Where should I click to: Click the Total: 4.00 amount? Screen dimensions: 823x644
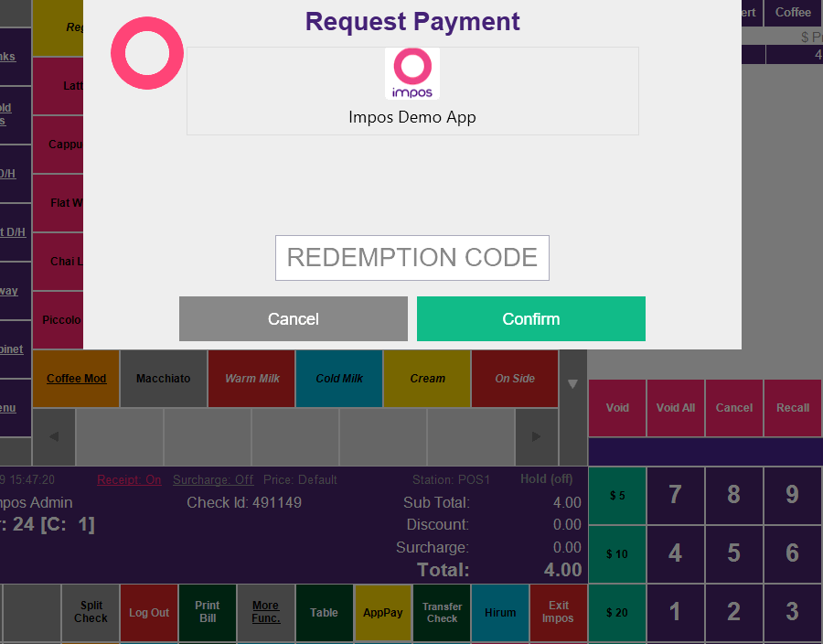point(562,570)
